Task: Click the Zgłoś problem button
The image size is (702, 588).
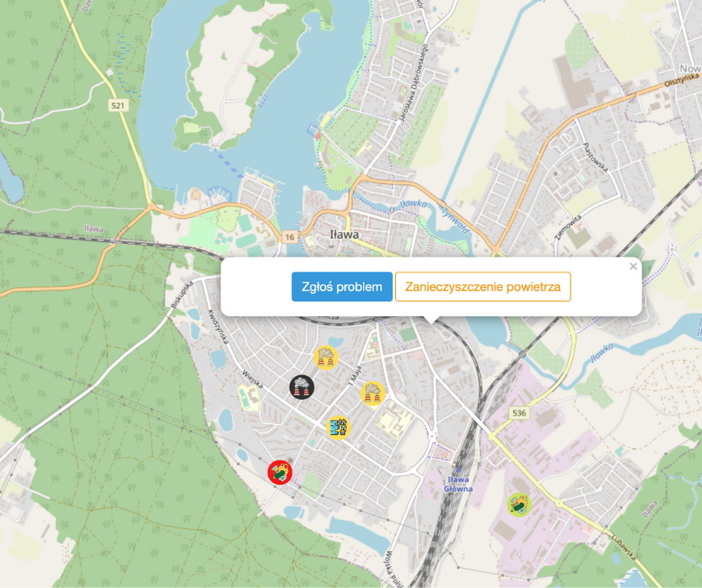Action: [342, 287]
